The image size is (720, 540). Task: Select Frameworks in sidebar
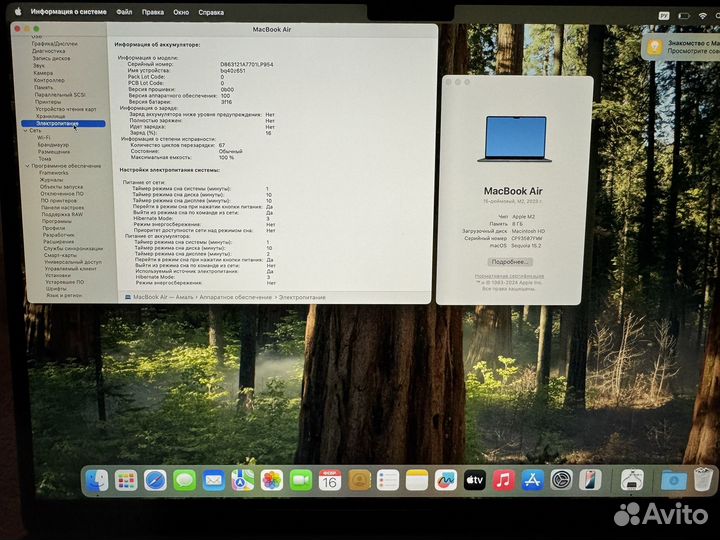[54, 173]
